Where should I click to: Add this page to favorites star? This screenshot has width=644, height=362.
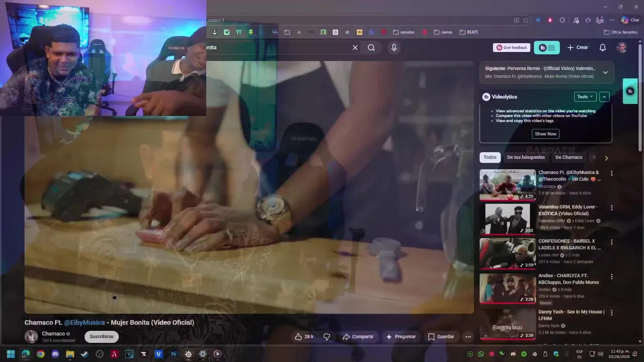pos(526,20)
